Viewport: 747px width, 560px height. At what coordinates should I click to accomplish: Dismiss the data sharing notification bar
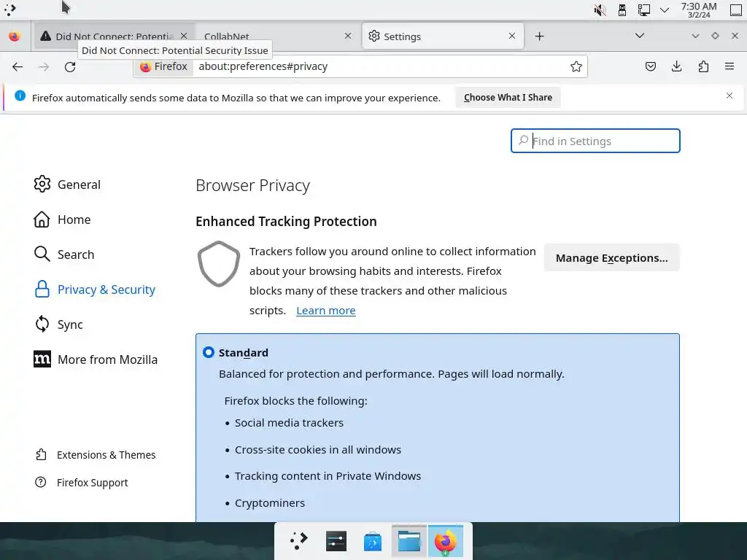coord(729,96)
